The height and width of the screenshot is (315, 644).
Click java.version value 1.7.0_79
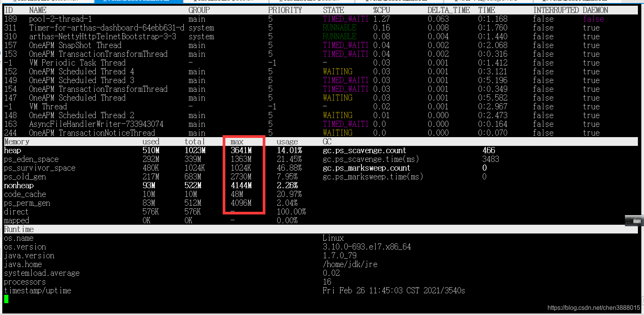point(340,256)
